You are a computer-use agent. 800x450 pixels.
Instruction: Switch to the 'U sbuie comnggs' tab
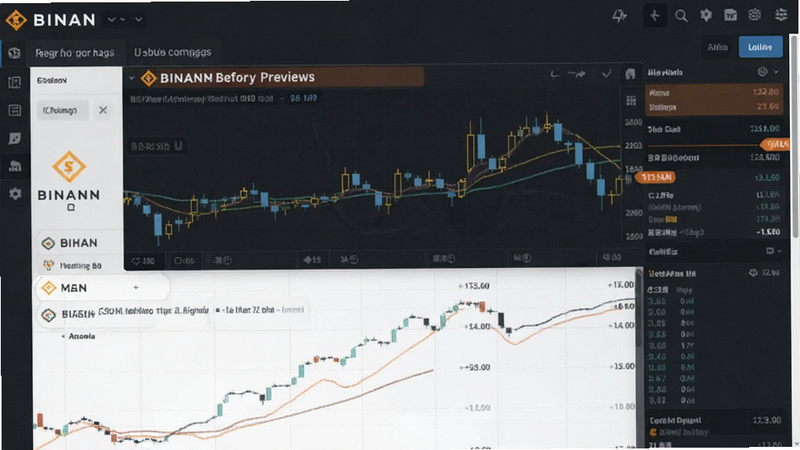coord(172,52)
